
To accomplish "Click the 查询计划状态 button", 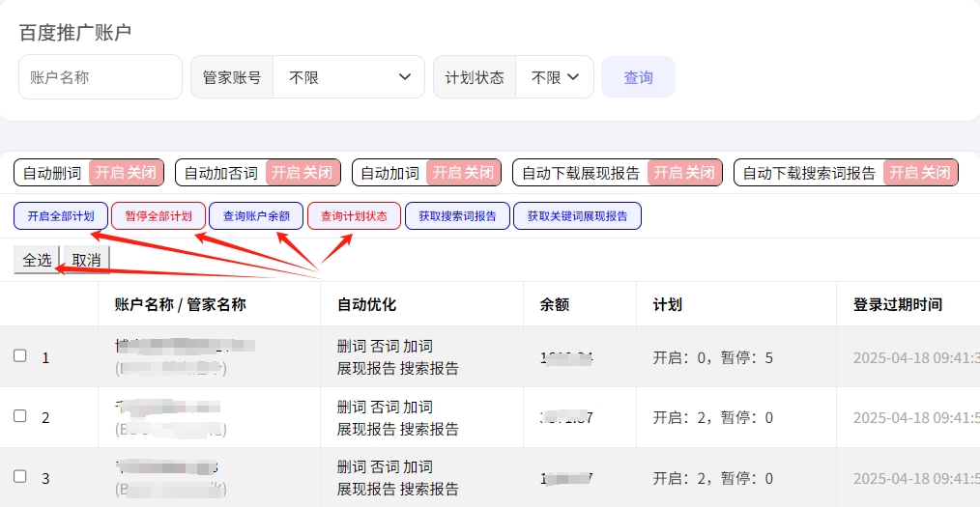I will pyautogui.click(x=354, y=216).
